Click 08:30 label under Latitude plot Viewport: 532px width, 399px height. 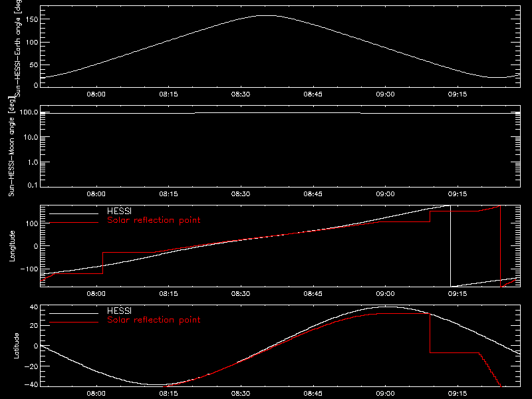tap(241, 394)
